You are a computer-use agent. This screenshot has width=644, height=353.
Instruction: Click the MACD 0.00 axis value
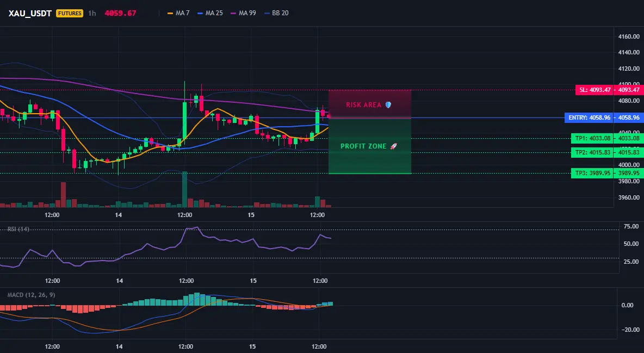(x=627, y=305)
